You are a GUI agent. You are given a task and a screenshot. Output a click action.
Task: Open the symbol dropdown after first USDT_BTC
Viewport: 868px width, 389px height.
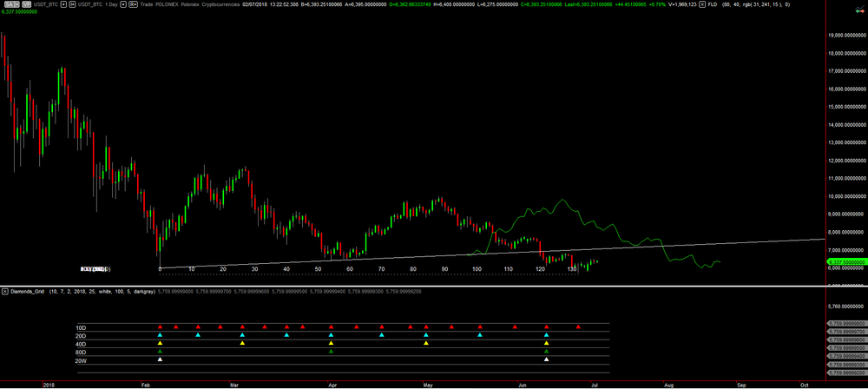[x=63, y=3]
